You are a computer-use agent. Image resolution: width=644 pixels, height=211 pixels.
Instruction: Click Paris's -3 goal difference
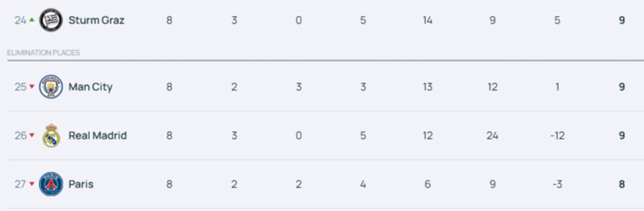pyautogui.click(x=557, y=184)
